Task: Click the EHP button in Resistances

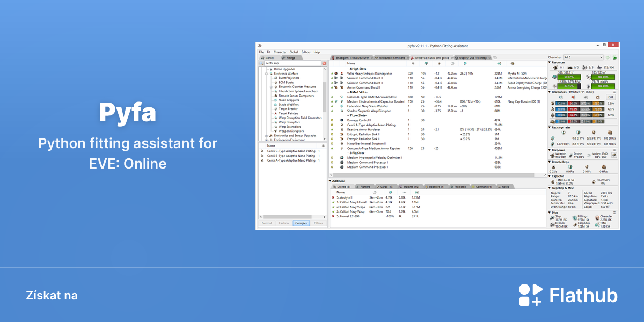Action: click(610, 97)
